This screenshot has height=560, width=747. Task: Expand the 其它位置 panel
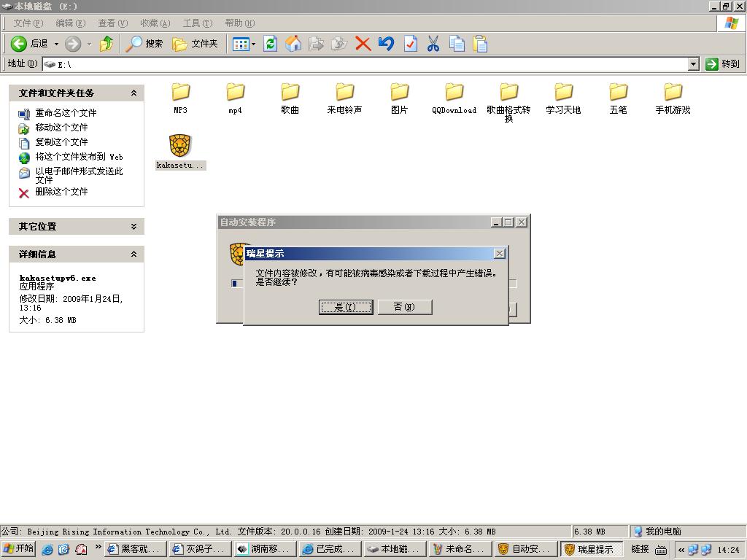133,227
